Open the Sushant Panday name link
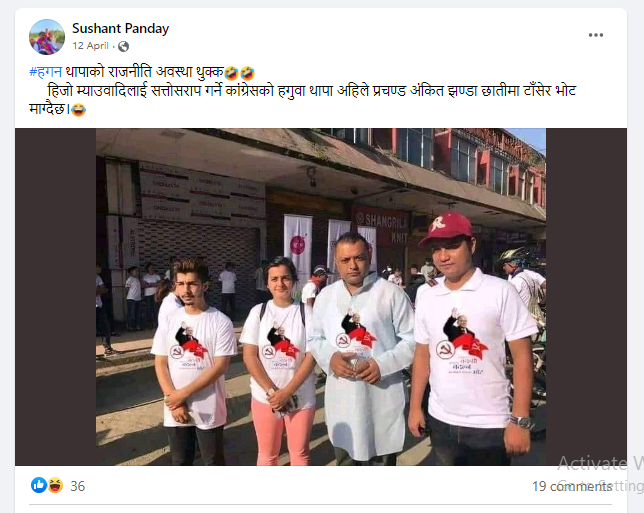The height and width of the screenshot is (513, 644). pyautogui.click(x=120, y=28)
